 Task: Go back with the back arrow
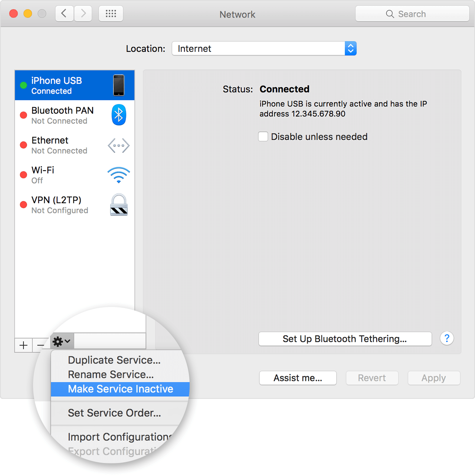point(64,14)
